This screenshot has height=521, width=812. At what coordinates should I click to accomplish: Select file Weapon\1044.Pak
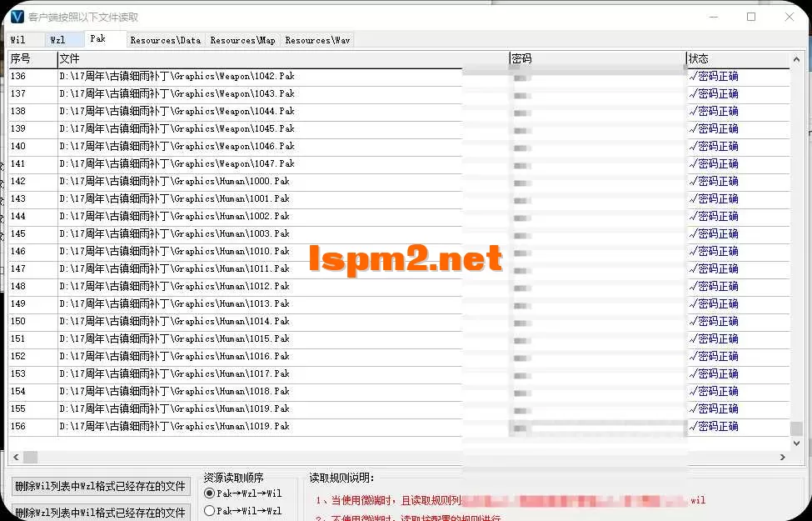177,112
